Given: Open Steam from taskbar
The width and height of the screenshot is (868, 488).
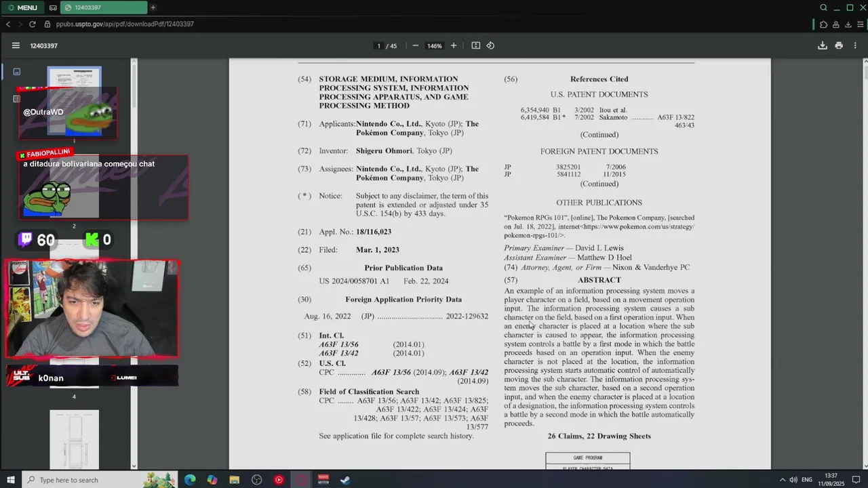Looking at the screenshot, I should point(345,480).
